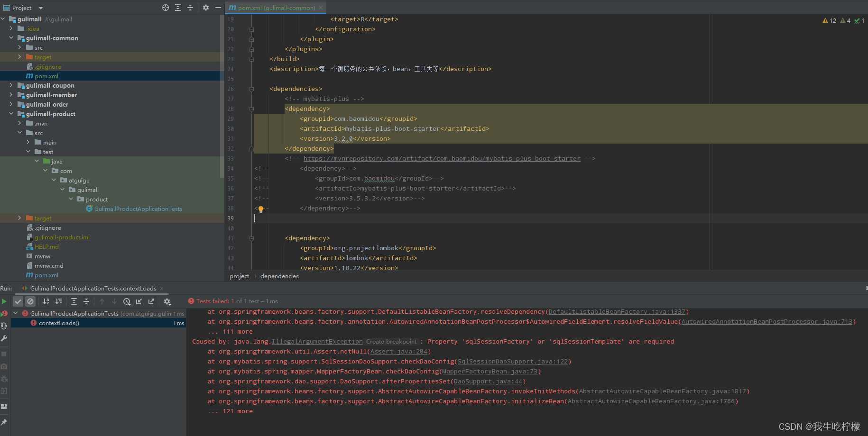Open the 12 warnings inspection indicator
Image resolution: width=868 pixels, height=436 pixels.
pyautogui.click(x=829, y=20)
